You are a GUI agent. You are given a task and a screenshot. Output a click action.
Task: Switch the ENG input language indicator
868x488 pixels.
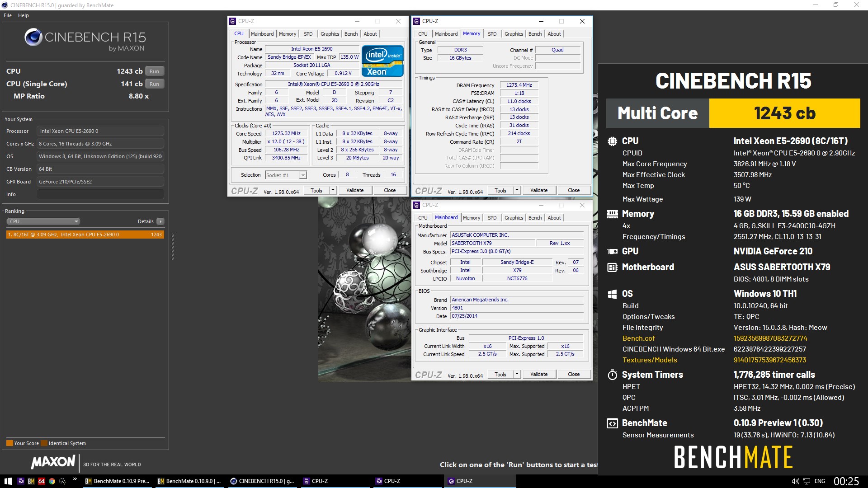point(820,481)
